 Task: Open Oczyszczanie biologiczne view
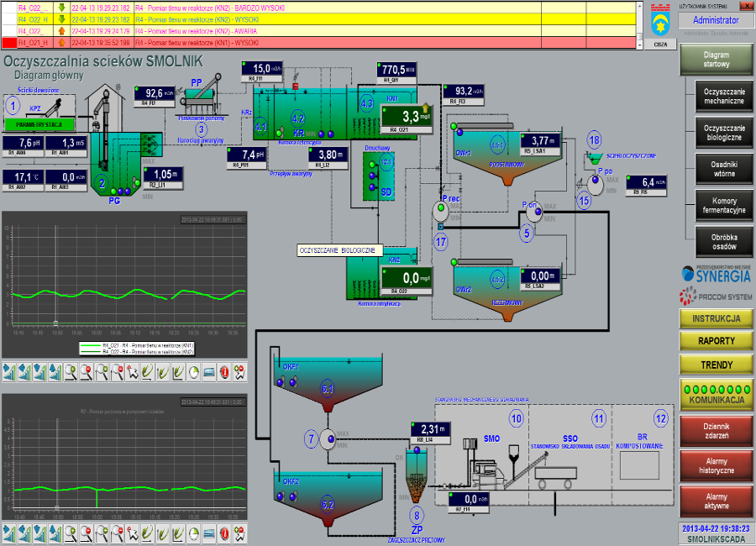point(723,133)
